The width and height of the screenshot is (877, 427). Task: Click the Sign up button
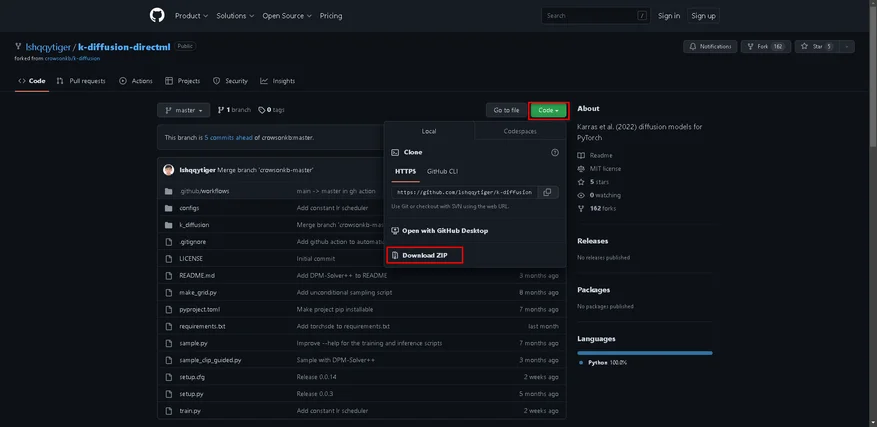coord(703,16)
